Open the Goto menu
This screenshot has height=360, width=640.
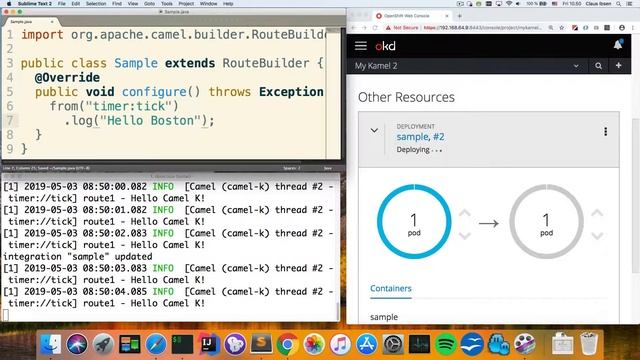tap(149, 4)
